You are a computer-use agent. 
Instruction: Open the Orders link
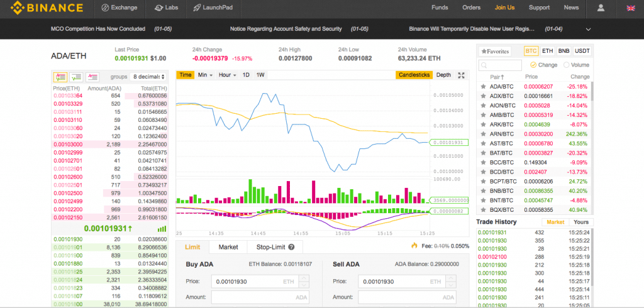pyautogui.click(x=471, y=8)
